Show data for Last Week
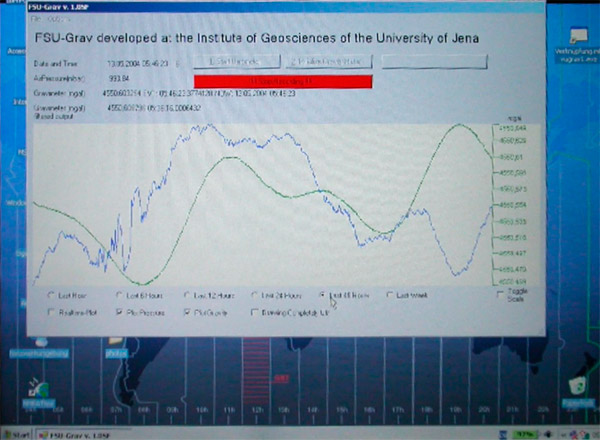The image size is (600, 440). 389,296
